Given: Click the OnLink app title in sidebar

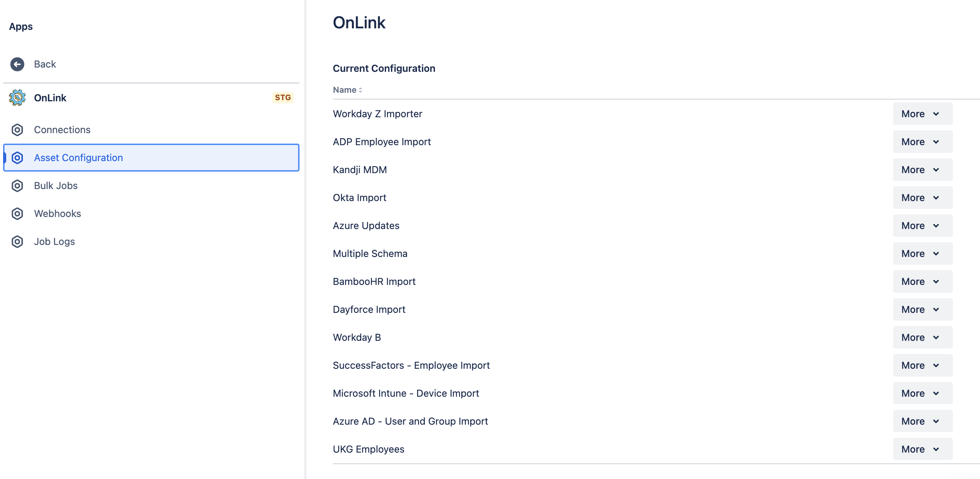Looking at the screenshot, I should [50, 98].
